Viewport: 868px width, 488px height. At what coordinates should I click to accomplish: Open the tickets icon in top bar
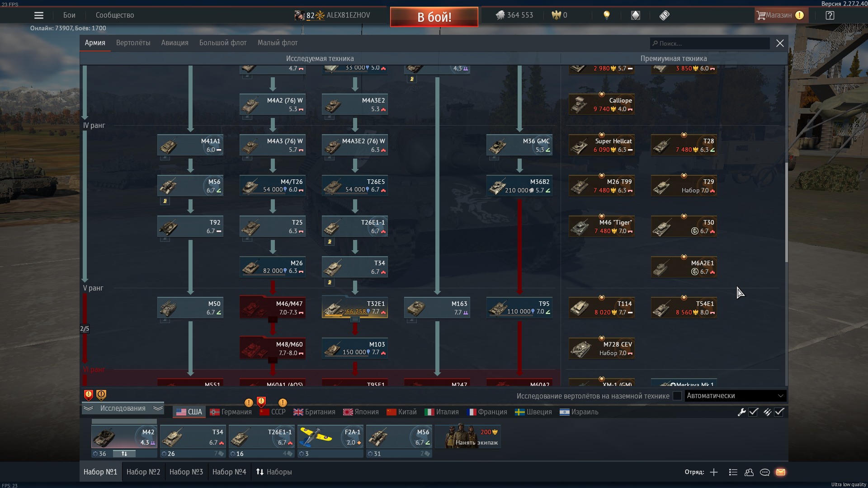click(x=665, y=15)
